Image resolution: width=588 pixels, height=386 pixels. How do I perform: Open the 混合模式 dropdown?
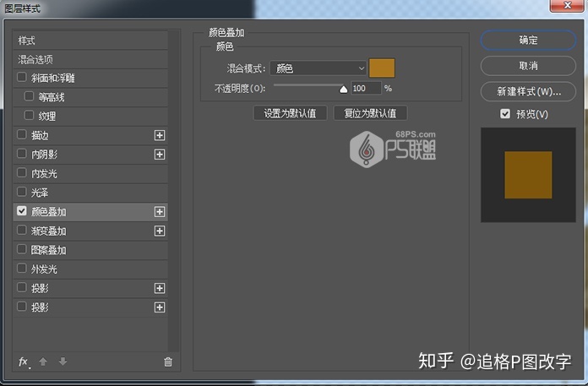pyautogui.click(x=318, y=68)
